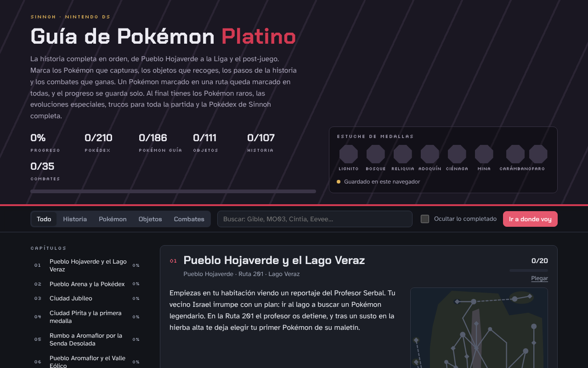Click the Carámbano badge octagon
This screenshot has width=588, height=368.
(515, 154)
